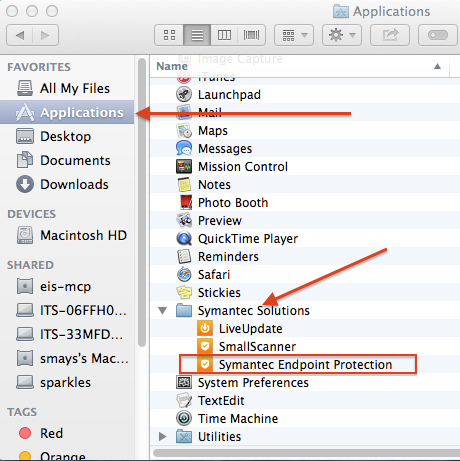
Task: Switch to icon view
Action: 169,35
